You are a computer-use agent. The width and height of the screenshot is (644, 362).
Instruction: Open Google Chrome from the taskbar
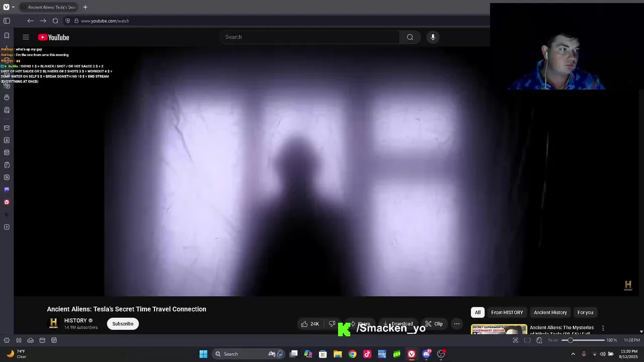pyautogui.click(x=352, y=354)
